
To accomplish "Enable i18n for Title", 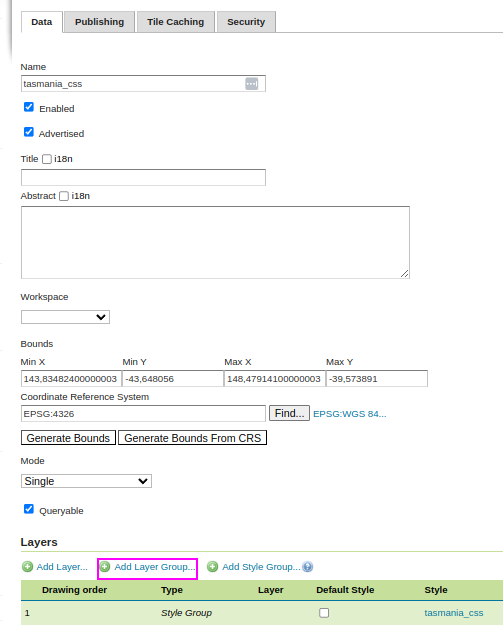I will point(47,159).
